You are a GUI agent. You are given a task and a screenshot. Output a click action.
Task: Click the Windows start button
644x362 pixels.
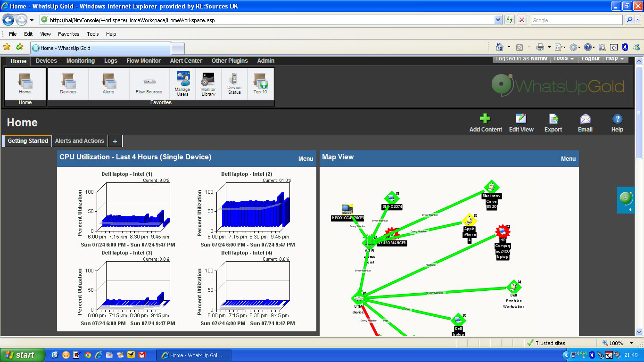tap(23, 355)
